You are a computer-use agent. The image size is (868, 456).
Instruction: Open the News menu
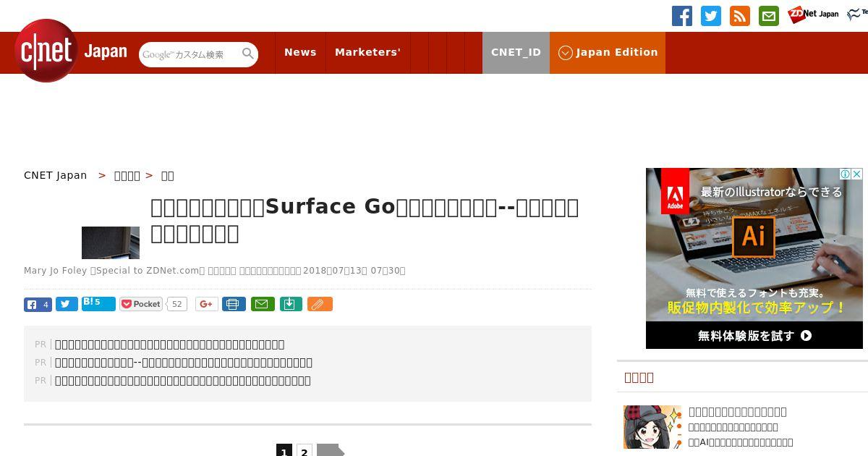pyautogui.click(x=300, y=52)
